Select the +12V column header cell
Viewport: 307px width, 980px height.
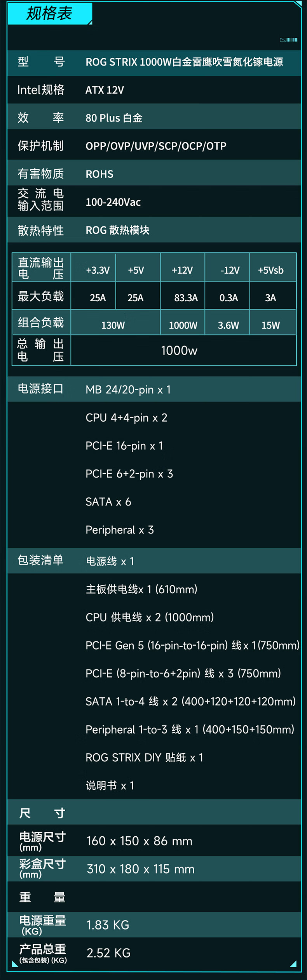[x=182, y=270]
